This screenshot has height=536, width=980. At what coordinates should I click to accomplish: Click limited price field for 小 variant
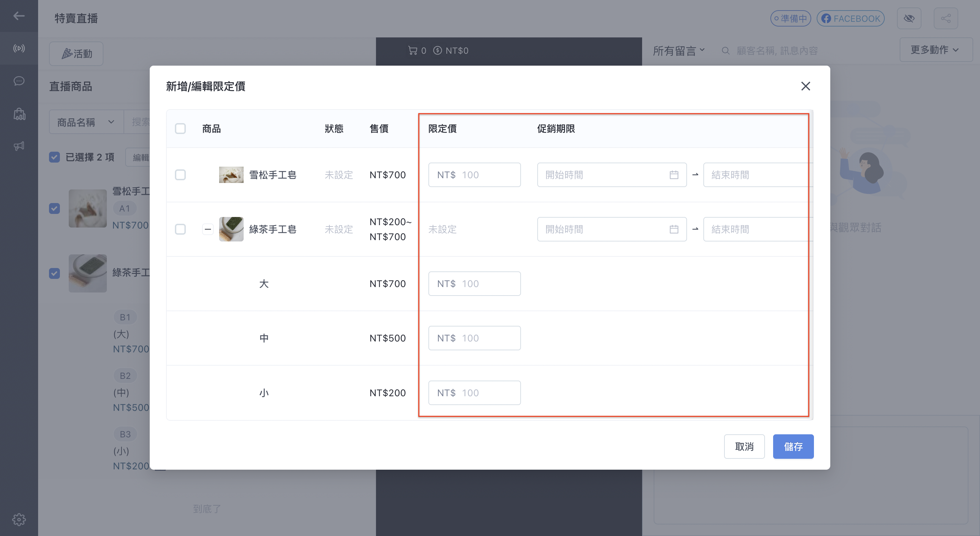(x=474, y=393)
